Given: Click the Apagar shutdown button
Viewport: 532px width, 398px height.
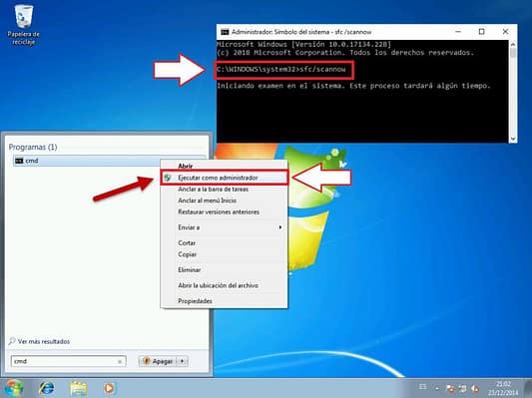Looking at the screenshot, I should click(x=159, y=361).
